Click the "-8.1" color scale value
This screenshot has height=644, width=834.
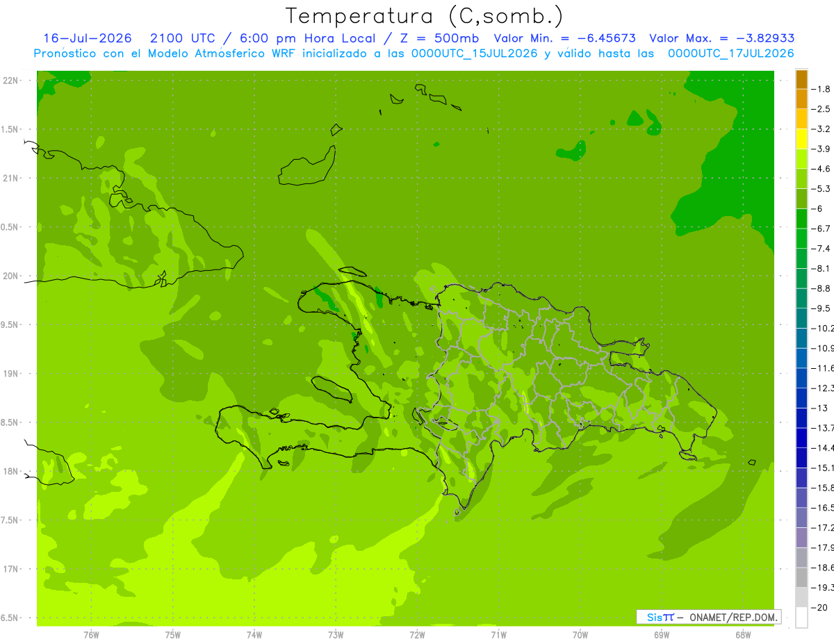click(x=821, y=269)
